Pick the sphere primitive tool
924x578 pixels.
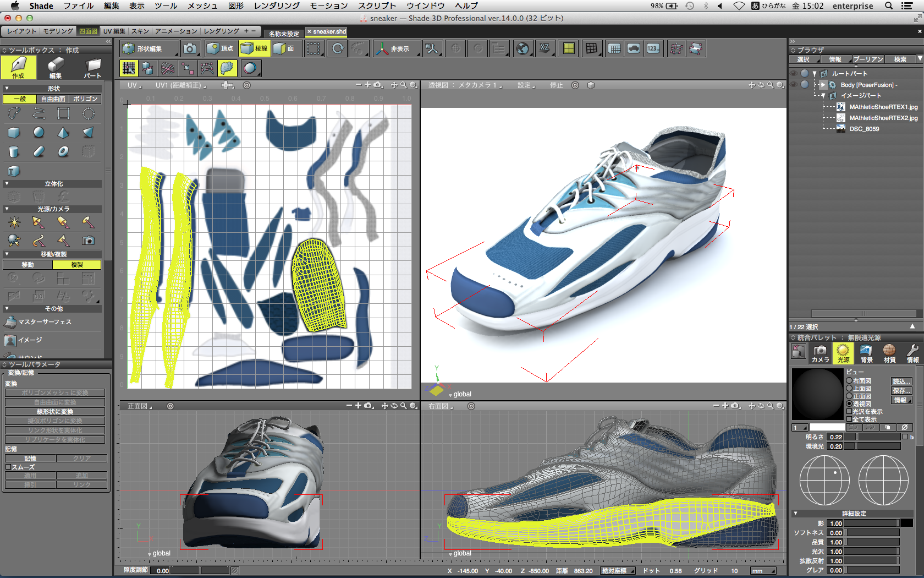coord(38,133)
